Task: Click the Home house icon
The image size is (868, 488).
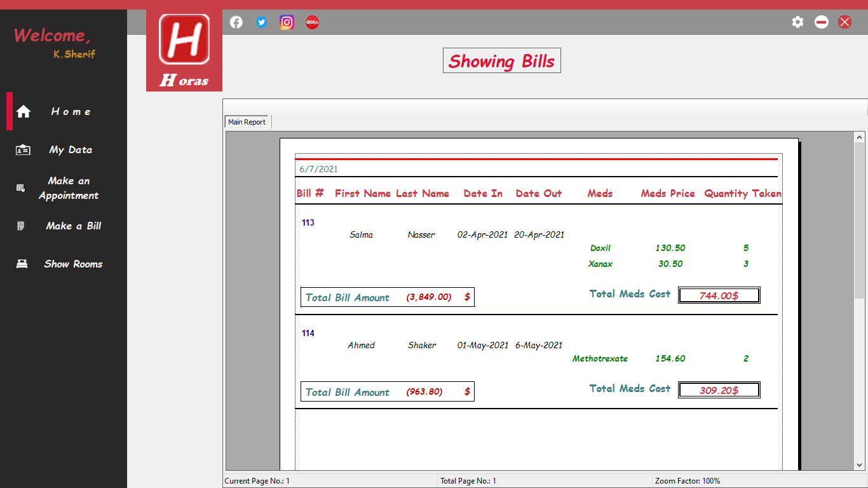Action: pos(24,112)
